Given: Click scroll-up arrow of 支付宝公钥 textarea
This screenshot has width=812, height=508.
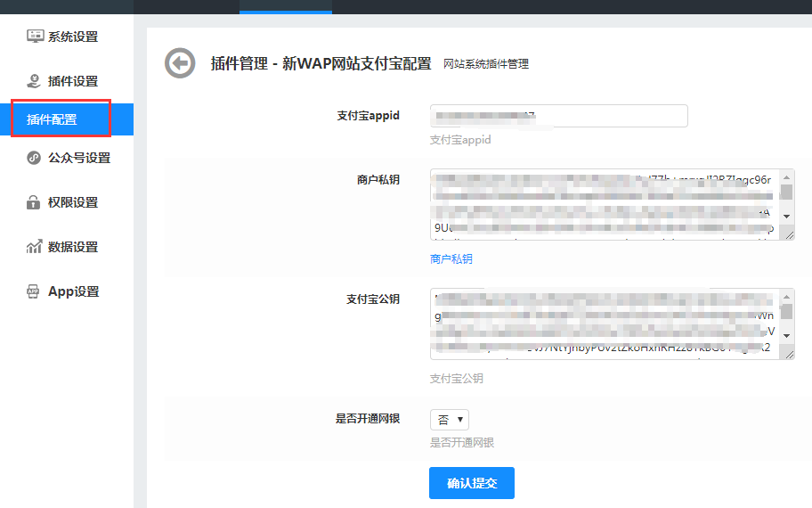Looking at the screenshot, I should (x=786, y=296).
